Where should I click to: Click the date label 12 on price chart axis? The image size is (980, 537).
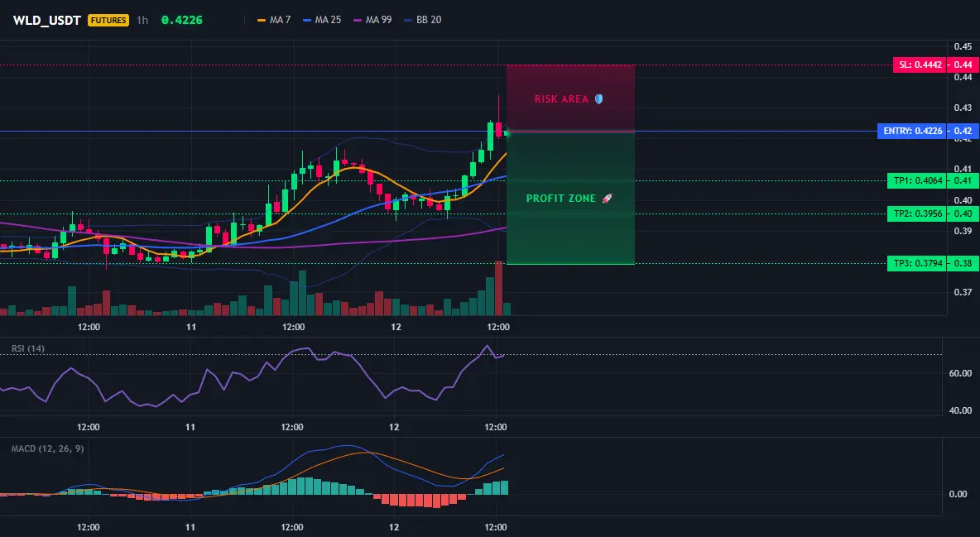(x=395, y=327)
